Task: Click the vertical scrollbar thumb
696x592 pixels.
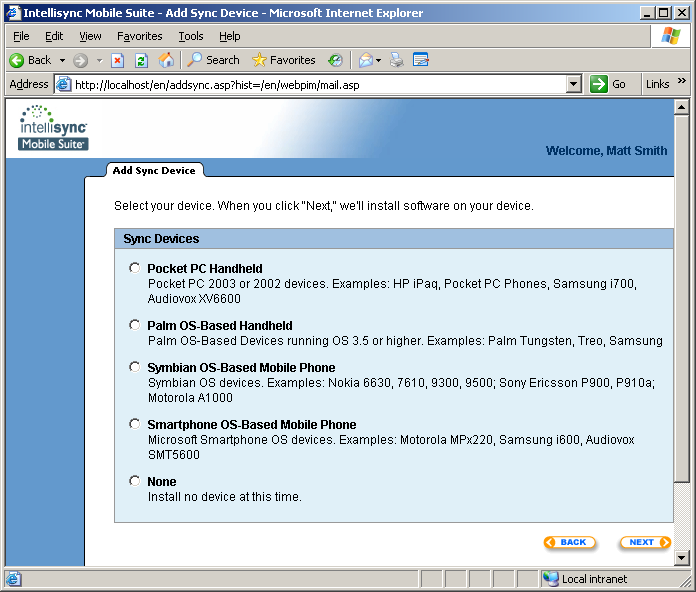Action: point(681,298)
